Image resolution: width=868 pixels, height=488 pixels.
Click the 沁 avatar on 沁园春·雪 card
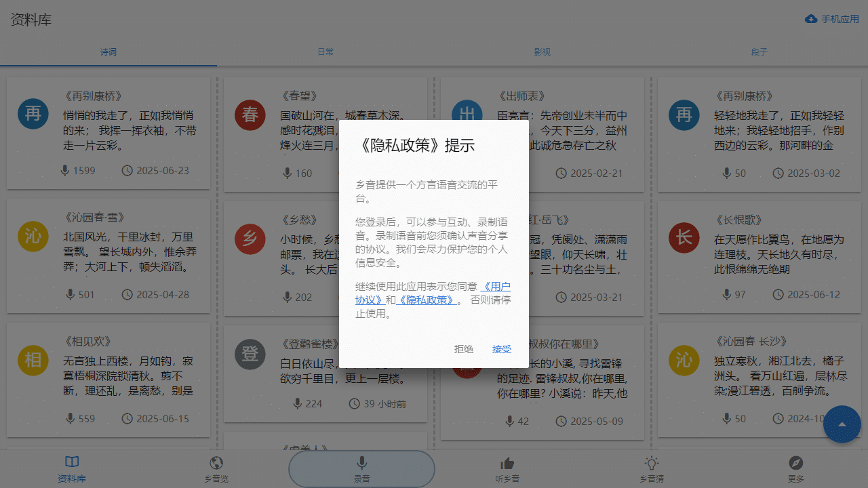(x=33, y=237)
